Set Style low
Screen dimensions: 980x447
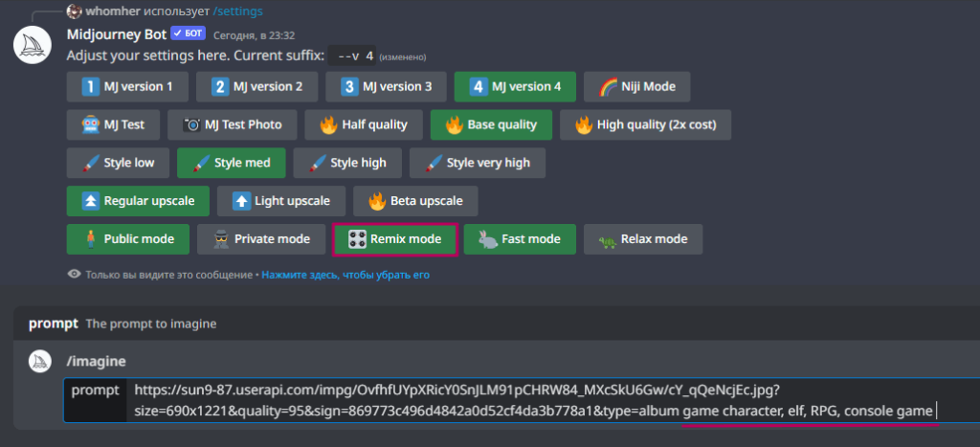[118, 163]
